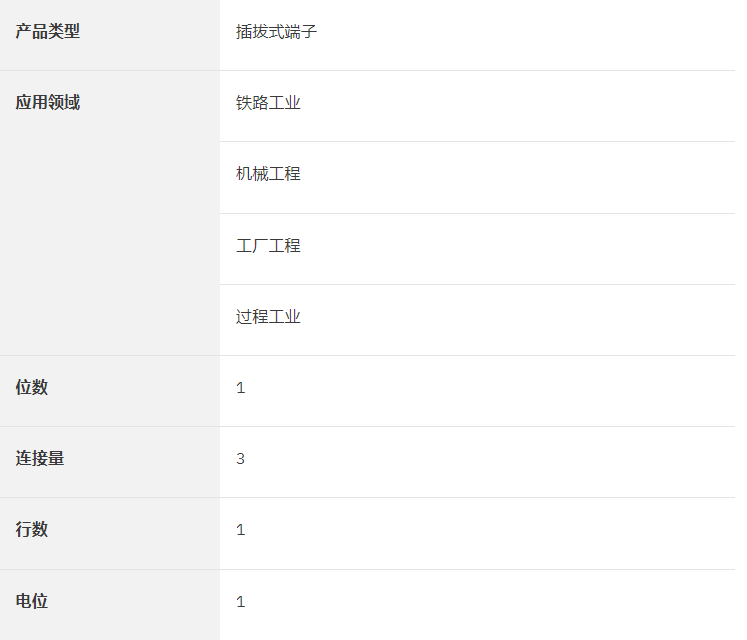Select the 机械工程 application entry

(268, 174)
